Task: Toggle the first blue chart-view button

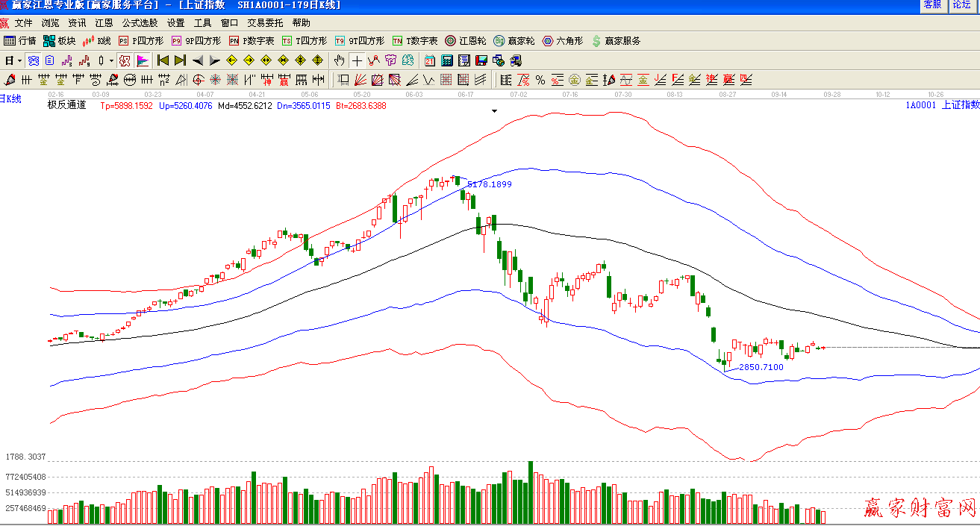Action: [34, 60]
